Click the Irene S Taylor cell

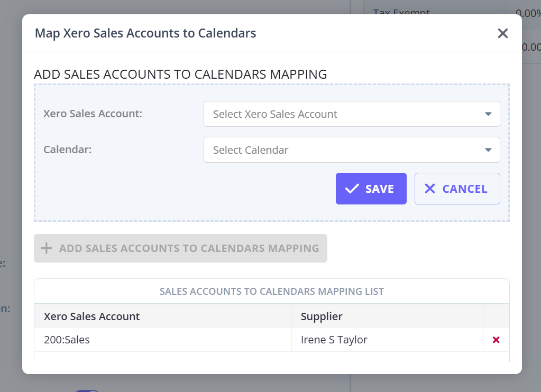pyautogui.click(x=334, y=340)
